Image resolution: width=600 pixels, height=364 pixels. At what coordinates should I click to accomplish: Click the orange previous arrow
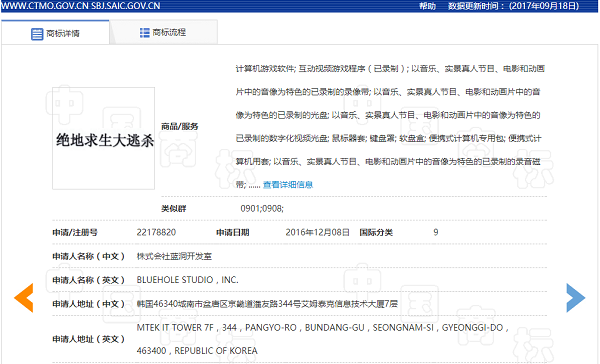tap(24, 298)
